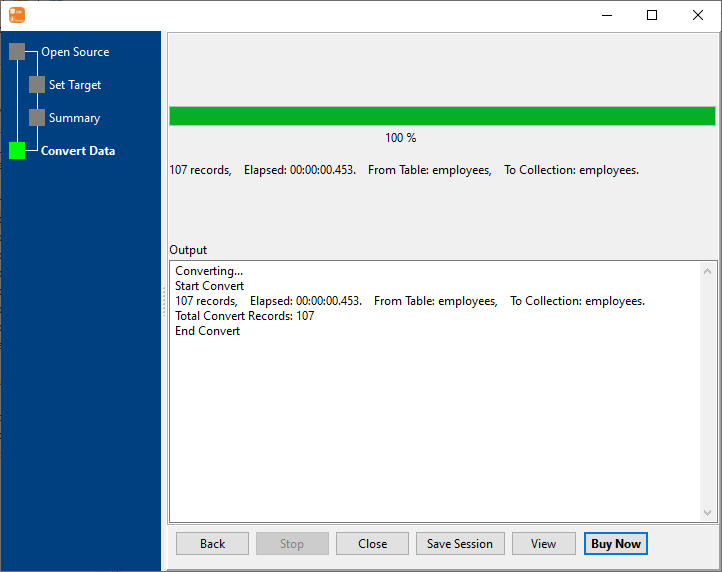
Task: Click the gray square beside Open Source
Action: point(17,52)
